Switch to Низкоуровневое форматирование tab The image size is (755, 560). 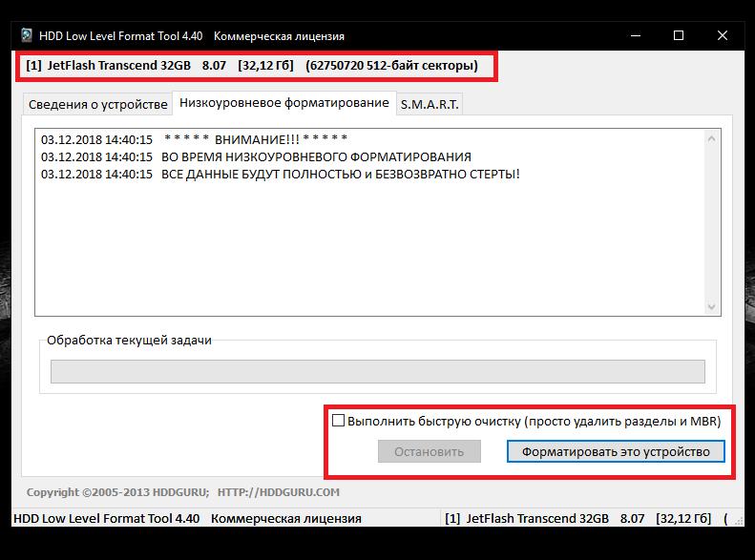coord(284,103)
